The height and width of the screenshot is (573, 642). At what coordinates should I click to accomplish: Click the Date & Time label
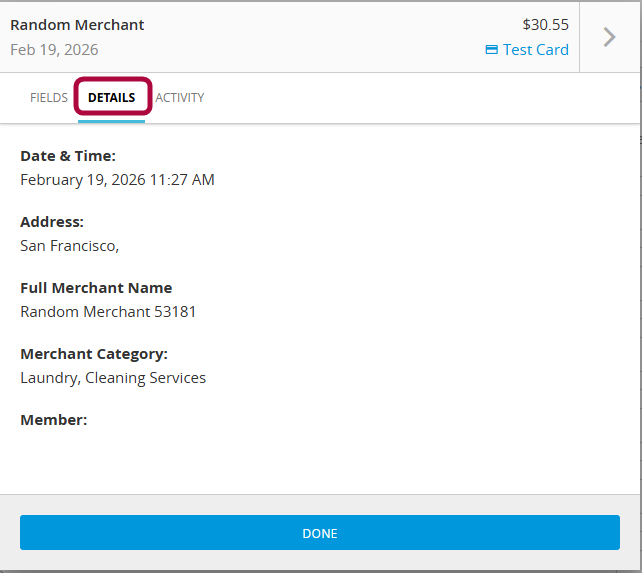click(68, 156)
